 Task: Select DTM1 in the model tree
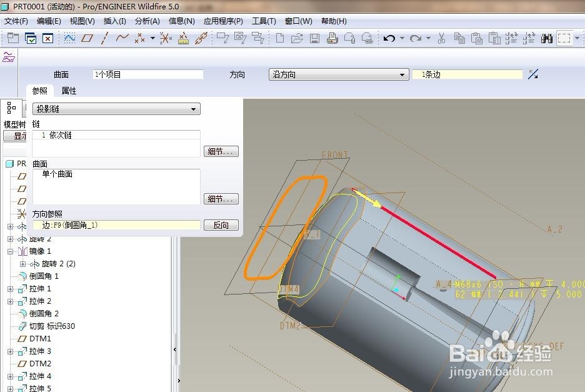[40, 339]
